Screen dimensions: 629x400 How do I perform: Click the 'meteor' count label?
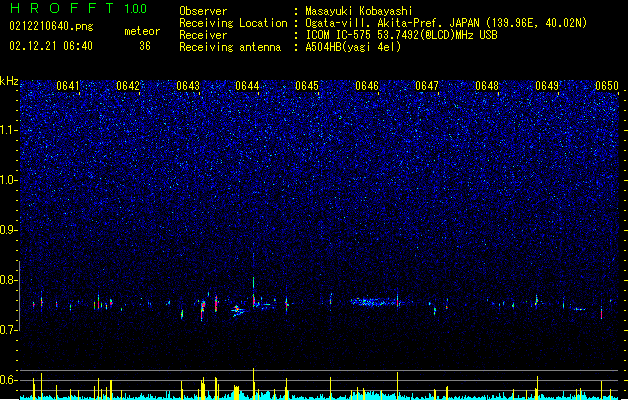pyautogui.click(x=142, y=31)
